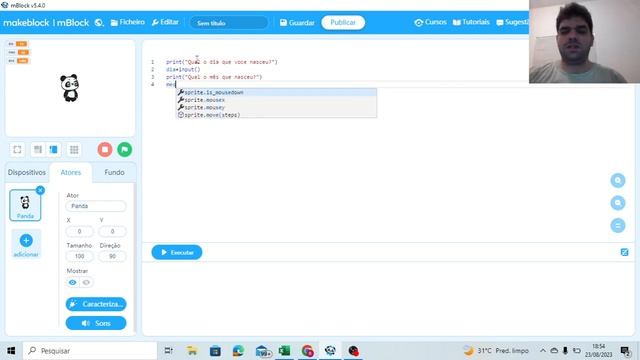Image resolution: width=640 pixels, height=360 pixels.
Task: Click code line 1 print statement
Action: click(x=222, y=62)
